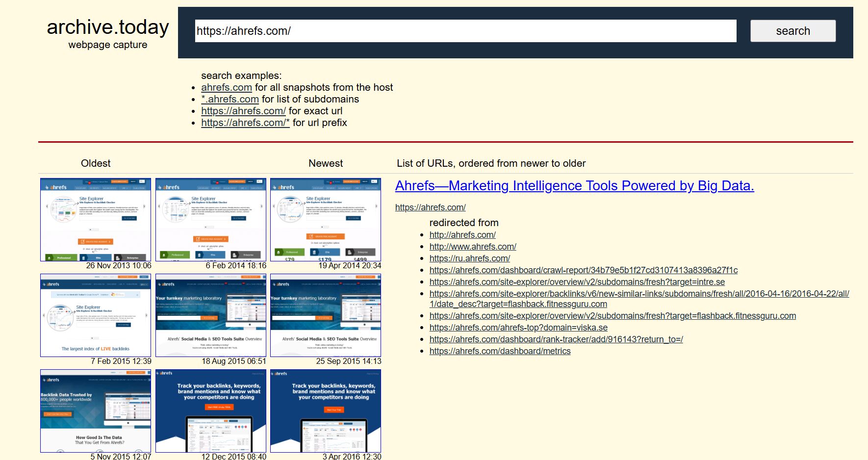Open the dashboard/crawl-report redirect link

click(584, 270)
